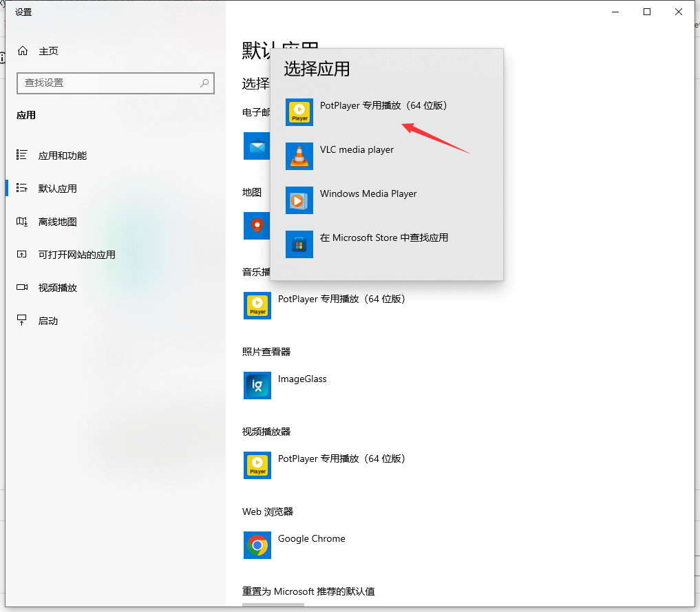
Task: Click the 重置为 Microsoft 推荐的默认值 label
Action: coord(308,591)
